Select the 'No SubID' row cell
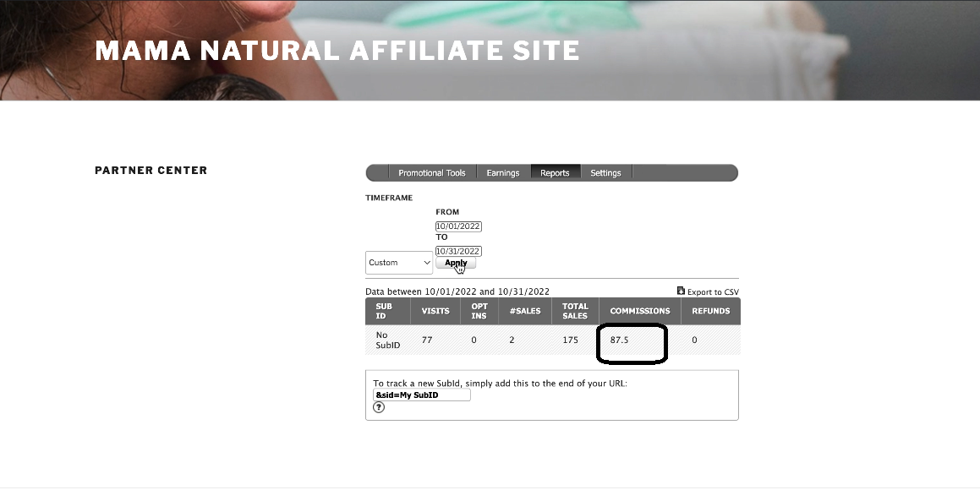Image resolution: width=980 pixels, height=490 pixels. point(387,340)
